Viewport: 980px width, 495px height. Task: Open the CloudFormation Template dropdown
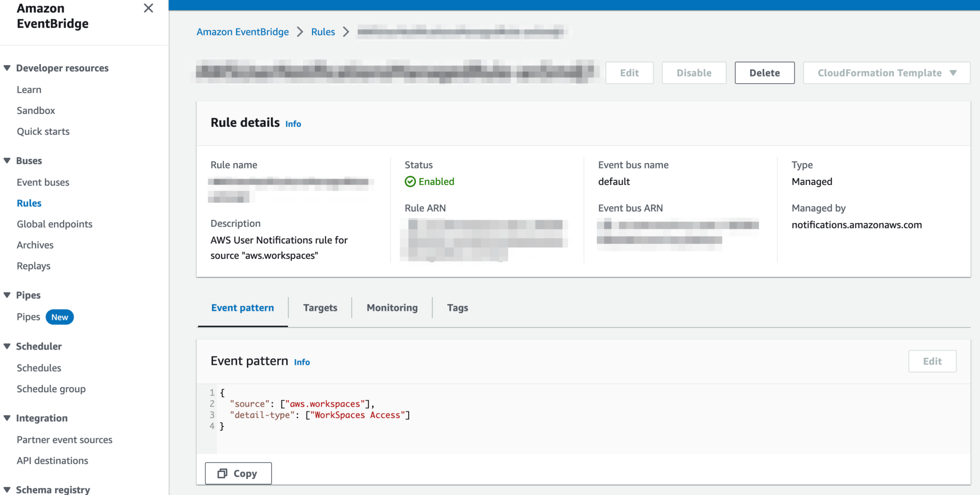[x=886, y=73]
